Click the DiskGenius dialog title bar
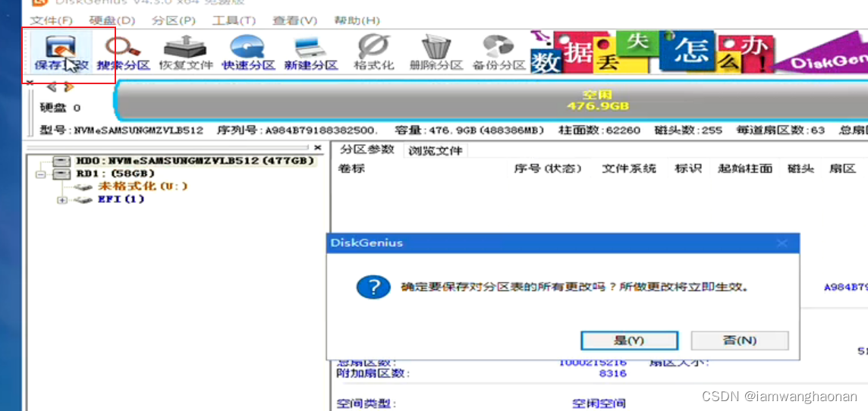This screenshot has width=868, height=411. pyautogui.click(x=563, y=243)
